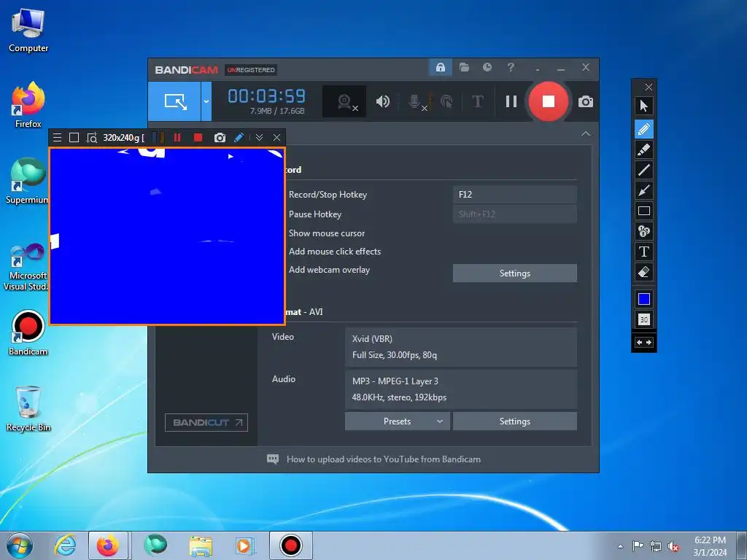The width and height of the screenshot is (747, 560).
Task: Click the Add mouse click effects label
Action: pyautogui.click(x=335, y=252)
